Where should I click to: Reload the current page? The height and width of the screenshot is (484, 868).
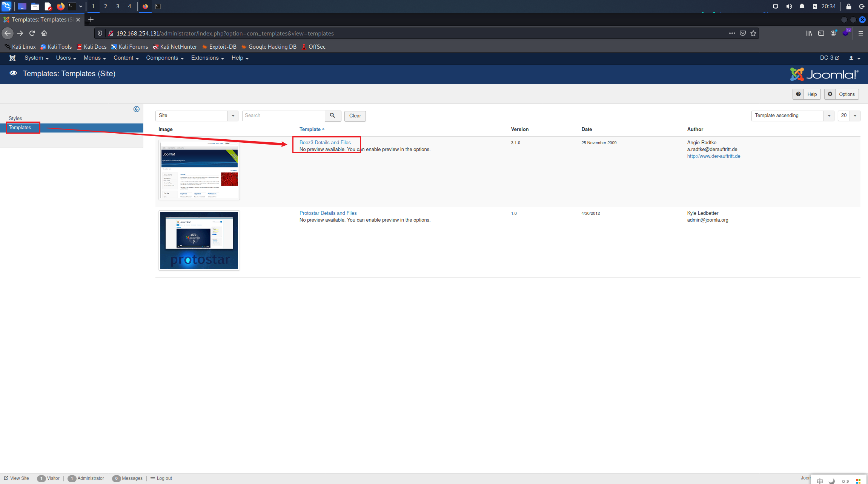[x=32, y=33]
